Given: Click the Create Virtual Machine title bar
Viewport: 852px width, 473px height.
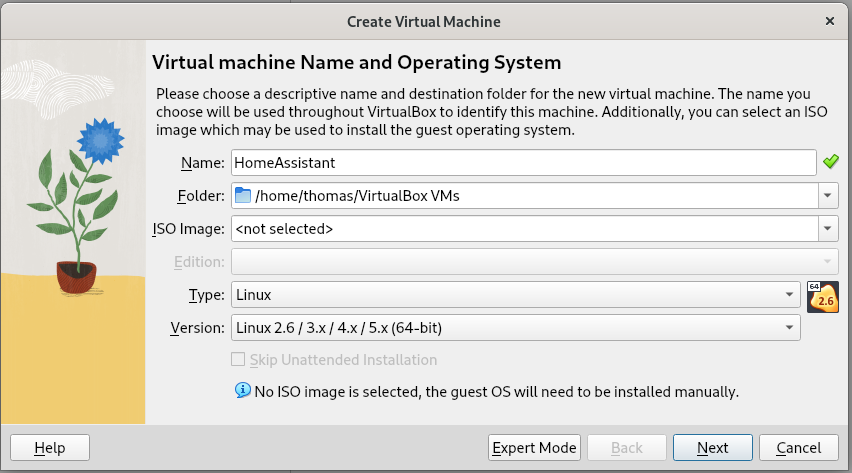Looking at the screenshot, I should tap(424, 21).
